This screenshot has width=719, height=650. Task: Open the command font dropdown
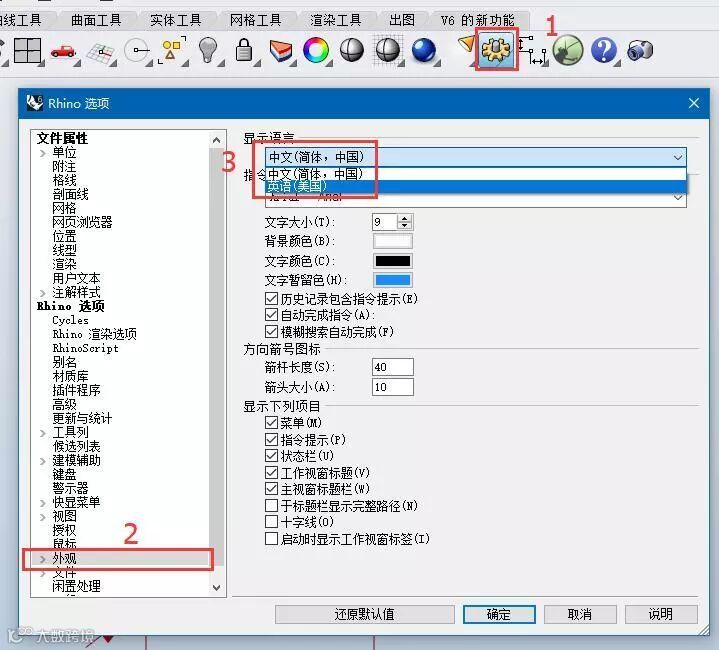[677, 198]
